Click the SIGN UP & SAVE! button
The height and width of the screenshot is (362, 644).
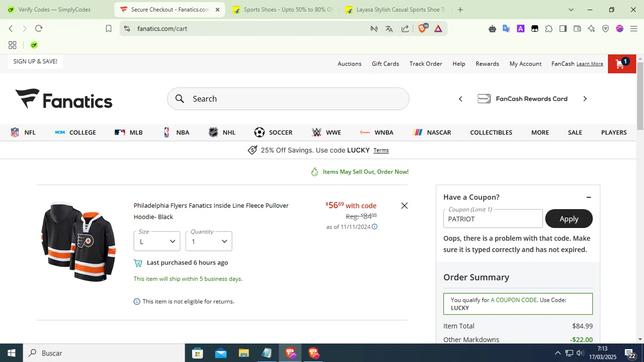[35, 61]
